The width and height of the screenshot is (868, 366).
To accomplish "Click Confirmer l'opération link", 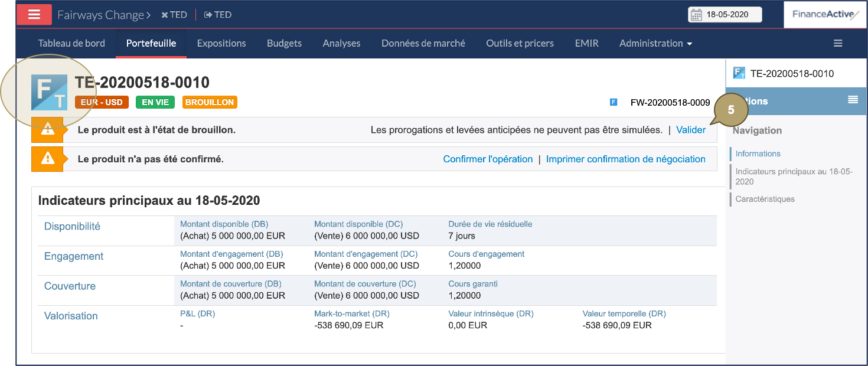I will [488, 159].
